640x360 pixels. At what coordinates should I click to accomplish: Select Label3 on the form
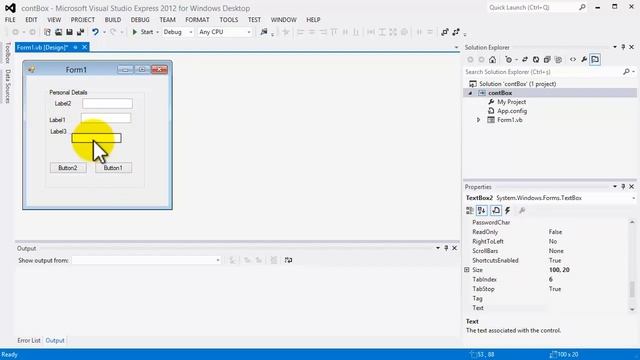pos(58,131)
